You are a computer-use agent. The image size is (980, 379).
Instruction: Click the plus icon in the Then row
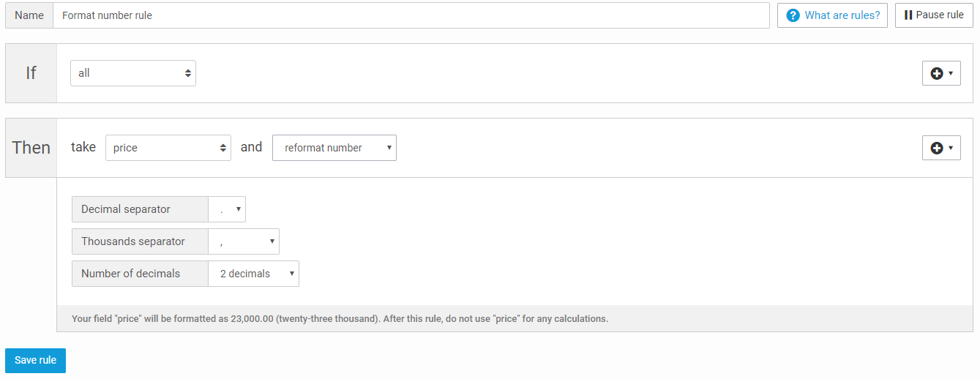click(937, 148)
